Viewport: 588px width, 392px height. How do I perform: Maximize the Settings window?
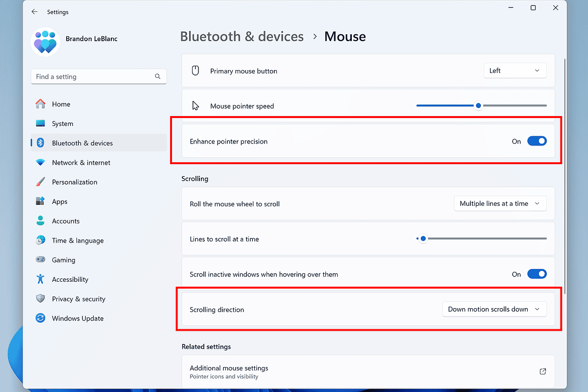click(533, 8)
